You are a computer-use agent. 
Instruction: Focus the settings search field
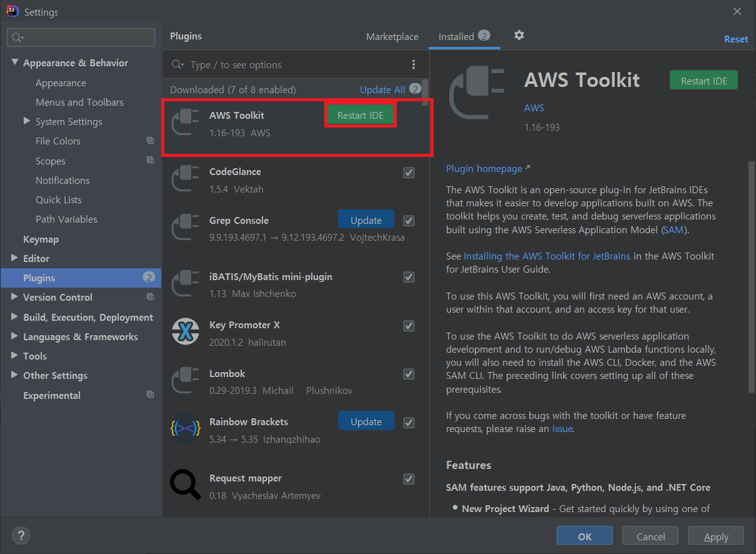pos(81,38)
